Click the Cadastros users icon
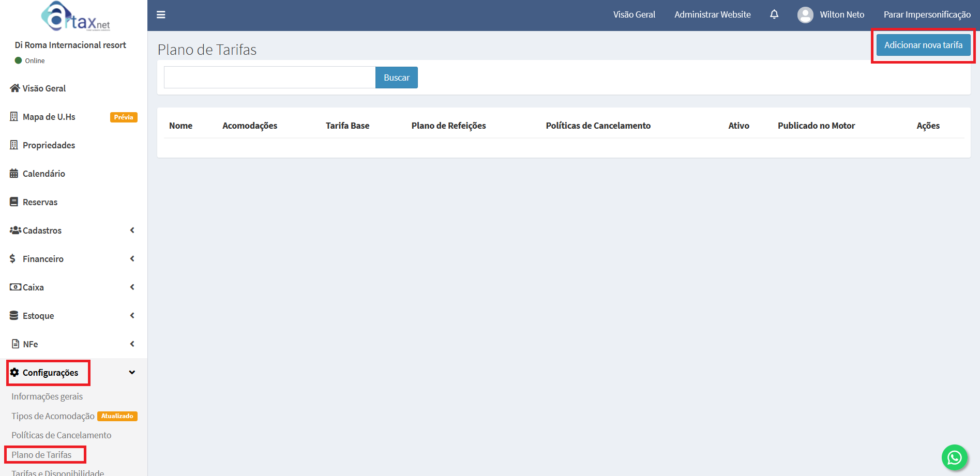 (16, 230)
